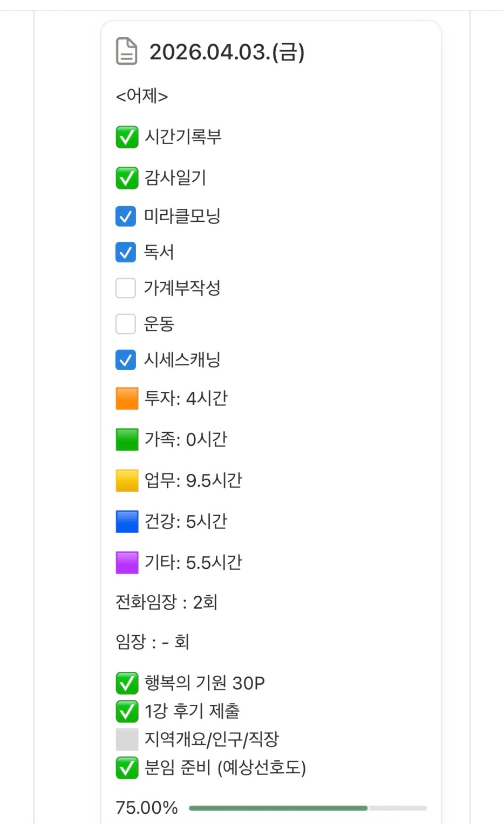Toggle off the 시세스캐닝 checkbox
504x824 pixels.
[126, 360]
